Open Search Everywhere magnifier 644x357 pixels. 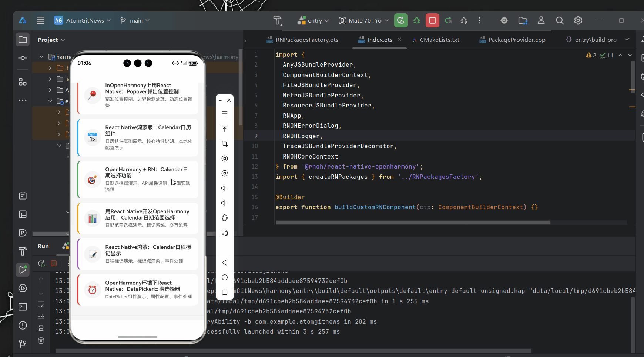click(560, 20)
